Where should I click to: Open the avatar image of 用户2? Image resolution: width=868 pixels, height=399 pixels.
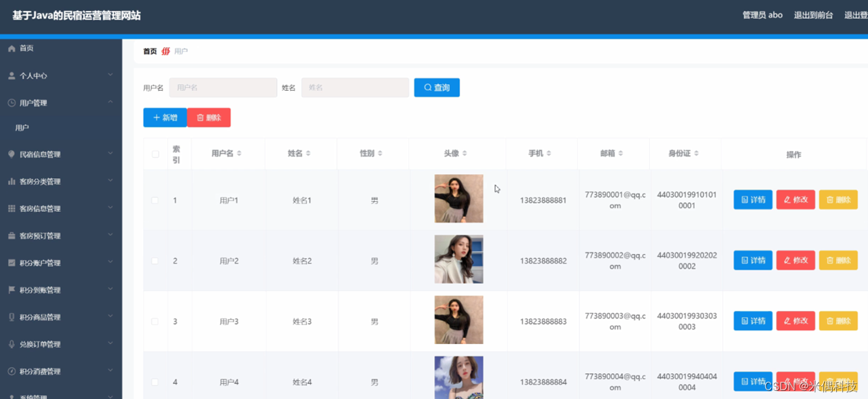coord(459,259)
